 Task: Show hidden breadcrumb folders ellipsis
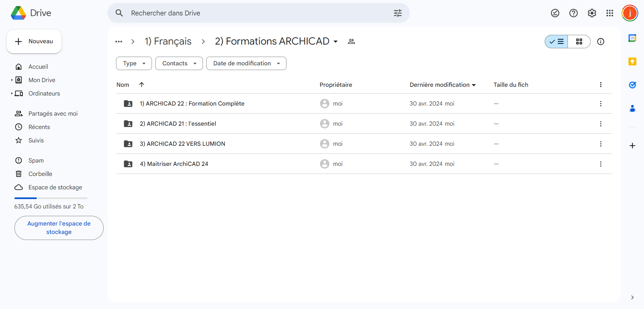[119, 42]
